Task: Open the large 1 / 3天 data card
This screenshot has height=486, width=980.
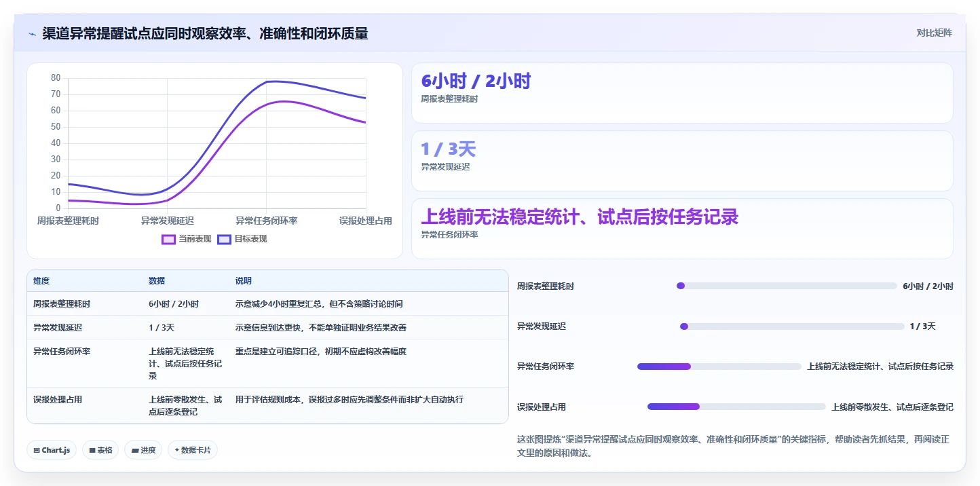Action: click(x=682, y=161)
